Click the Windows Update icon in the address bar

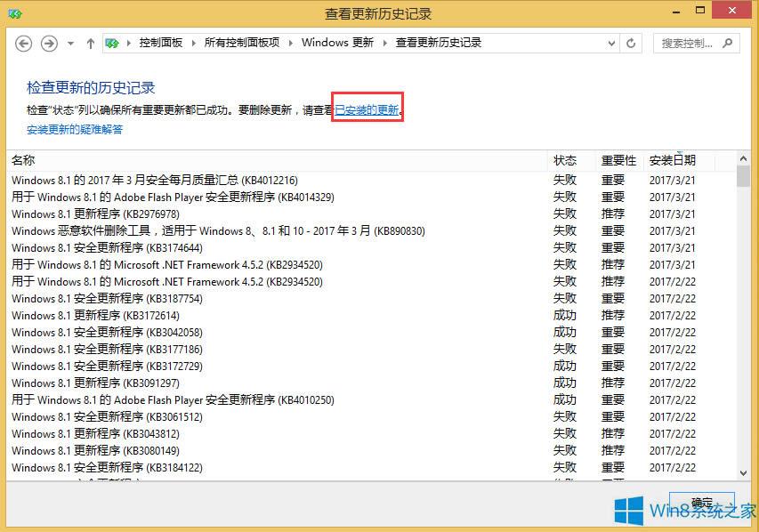[x=112, y=42]
